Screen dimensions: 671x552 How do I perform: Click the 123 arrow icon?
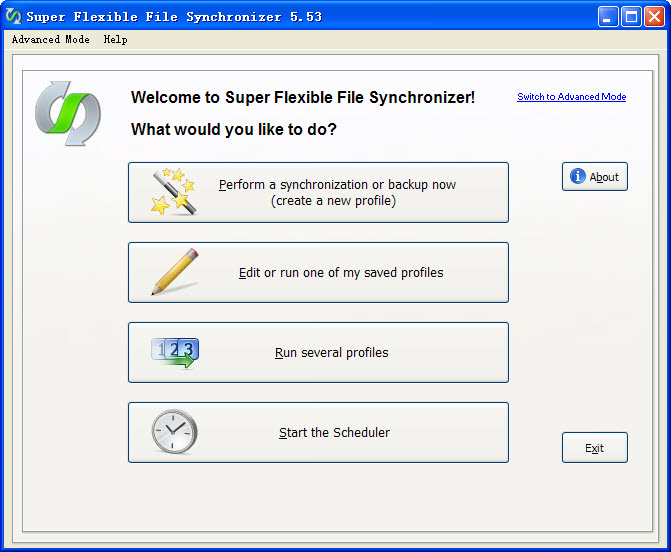tap(174, 352)
